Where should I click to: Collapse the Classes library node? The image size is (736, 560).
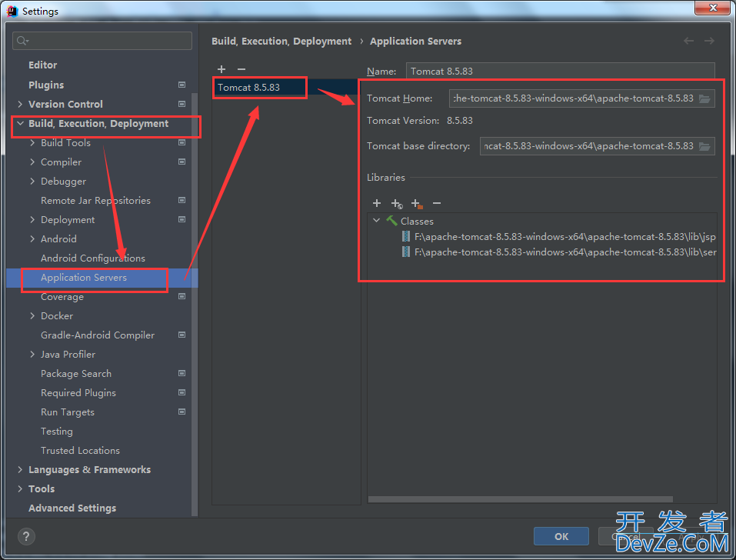point(376,221)
